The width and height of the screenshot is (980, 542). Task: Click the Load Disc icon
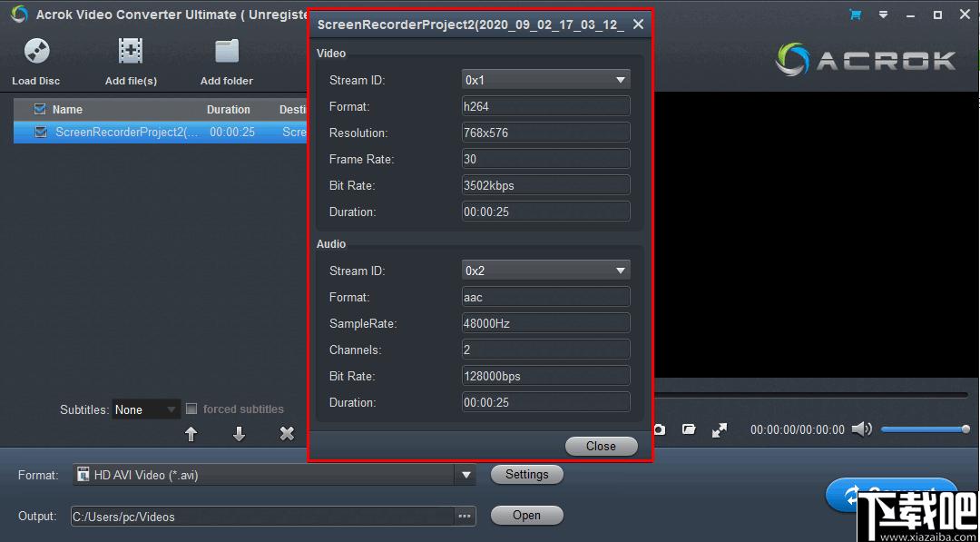(x=37, y=51)
